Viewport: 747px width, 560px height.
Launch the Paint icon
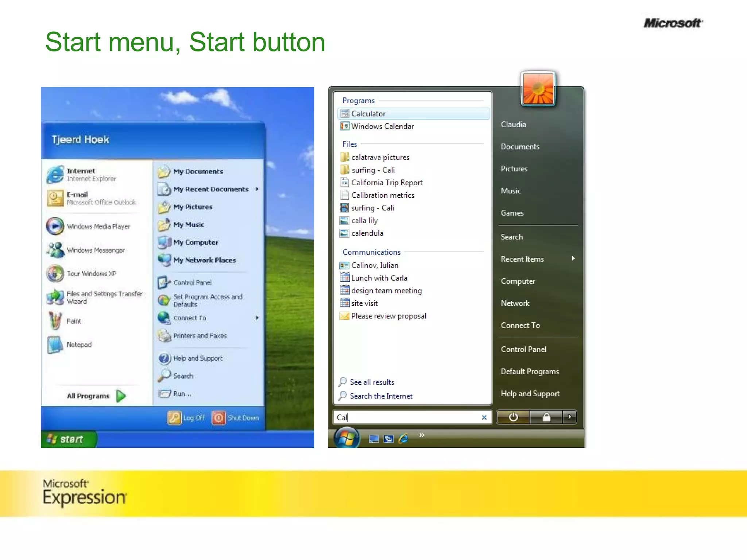click(55, 321)
